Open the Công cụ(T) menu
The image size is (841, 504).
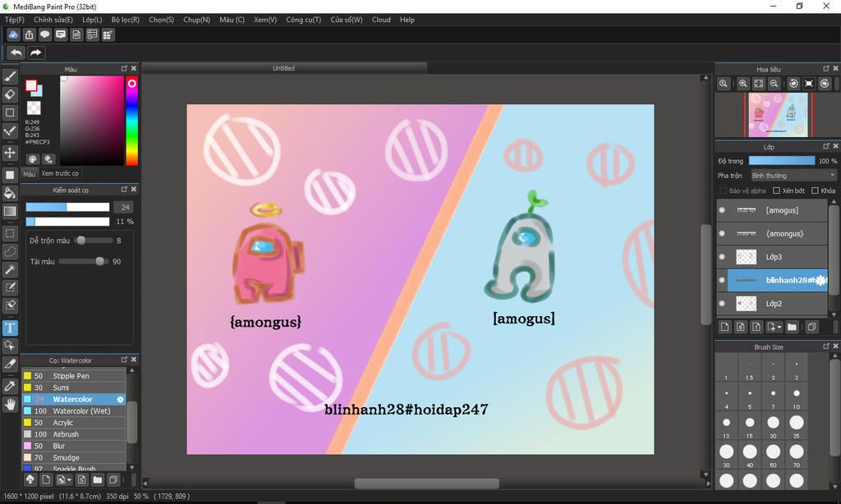(304, 20)
